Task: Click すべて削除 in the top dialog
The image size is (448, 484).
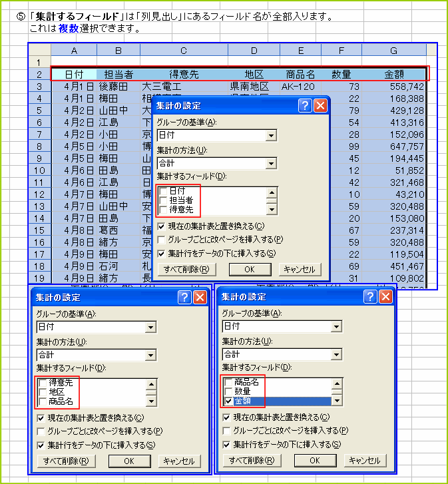Action: [186, 270]
